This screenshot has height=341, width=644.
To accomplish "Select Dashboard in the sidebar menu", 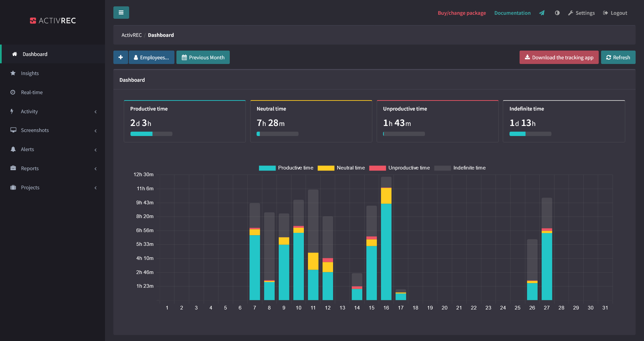I will (35, 54).
